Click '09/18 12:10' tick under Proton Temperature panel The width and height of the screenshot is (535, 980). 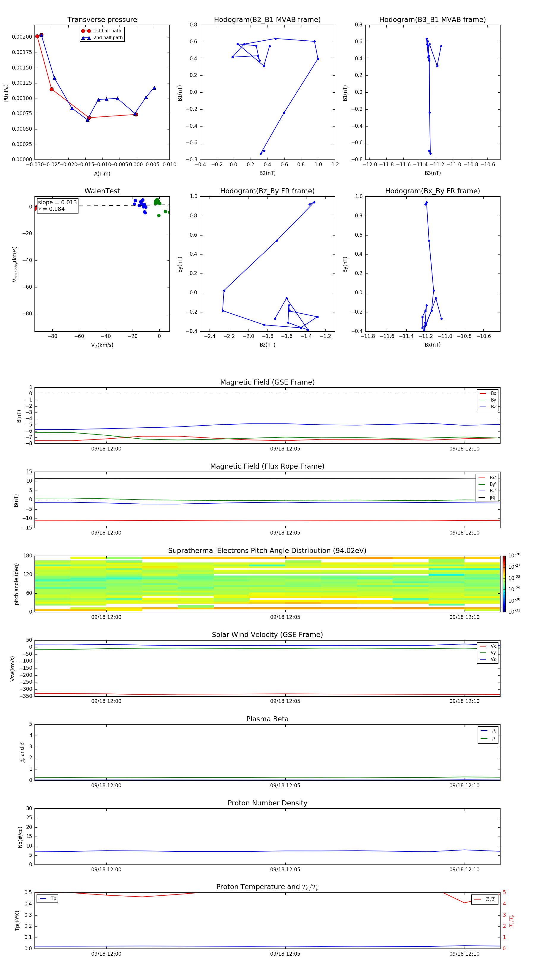pos(464,954)
